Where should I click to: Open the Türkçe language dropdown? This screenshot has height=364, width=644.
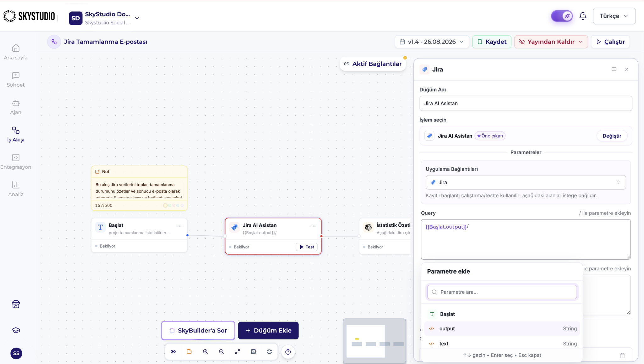[614, 16]
